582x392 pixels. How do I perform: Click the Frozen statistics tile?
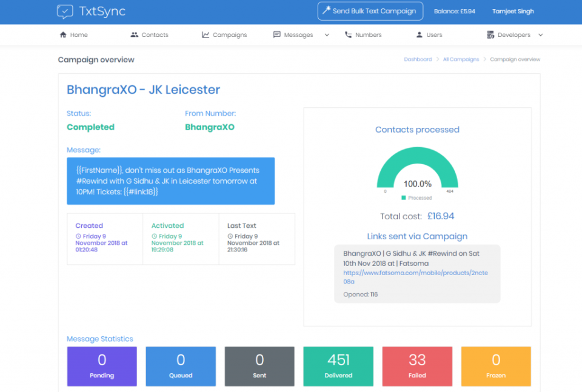tap(496, 367)
